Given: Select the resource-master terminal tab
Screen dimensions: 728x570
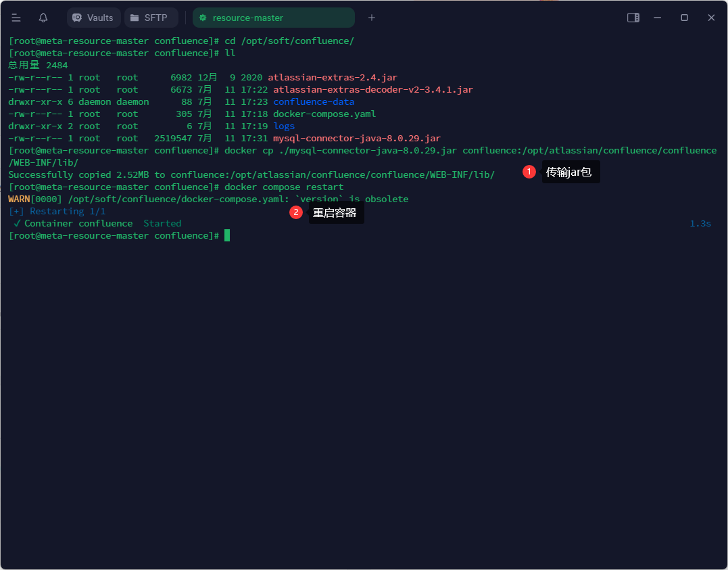Looking at the screenshot, I should point(274,18).
